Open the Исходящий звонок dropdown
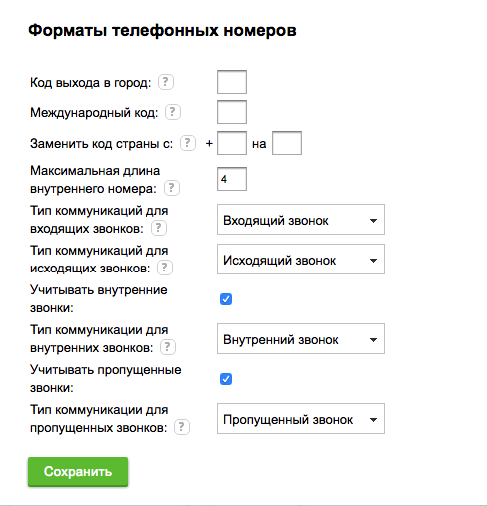Screen dimensions: 487x506 point(301,259)
